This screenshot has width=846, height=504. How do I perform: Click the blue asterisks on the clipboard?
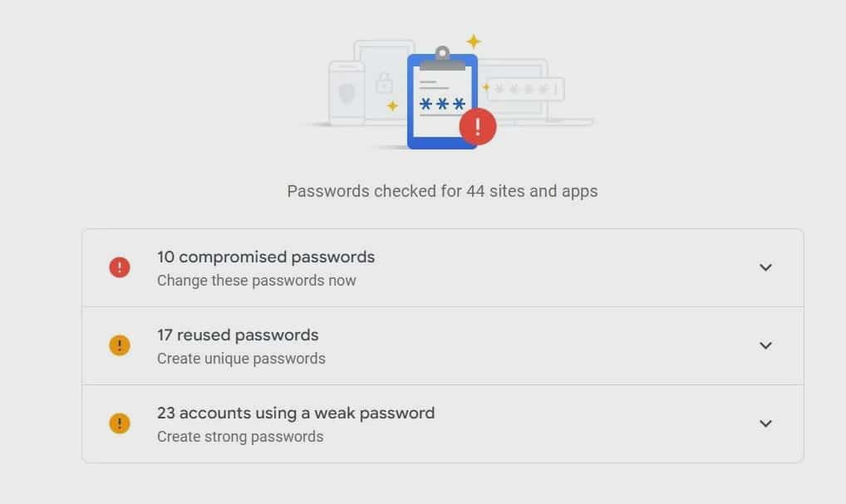point(442,104)
